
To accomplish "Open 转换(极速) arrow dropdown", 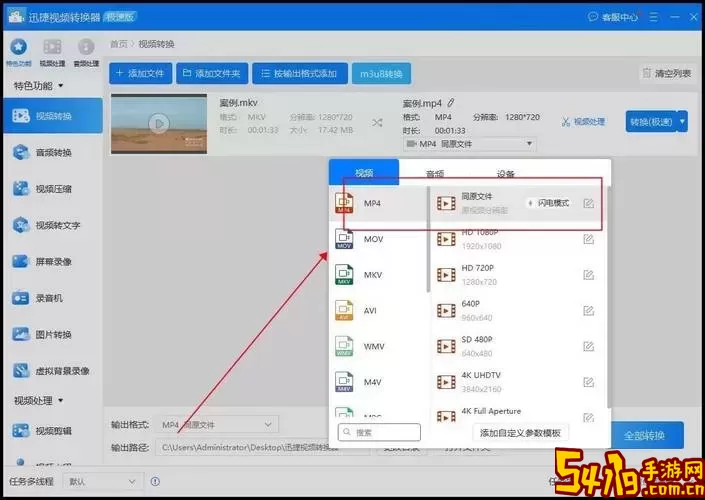I will (x=683, y=121).
